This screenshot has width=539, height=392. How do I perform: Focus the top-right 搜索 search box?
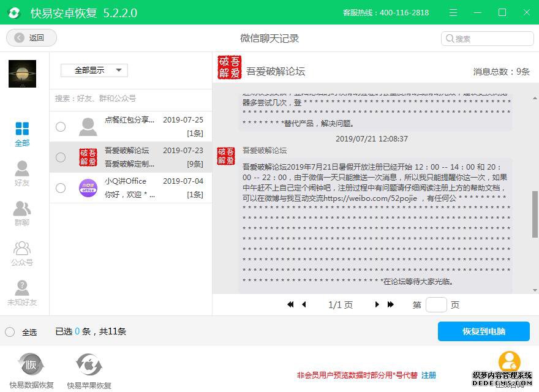(487, 39)
